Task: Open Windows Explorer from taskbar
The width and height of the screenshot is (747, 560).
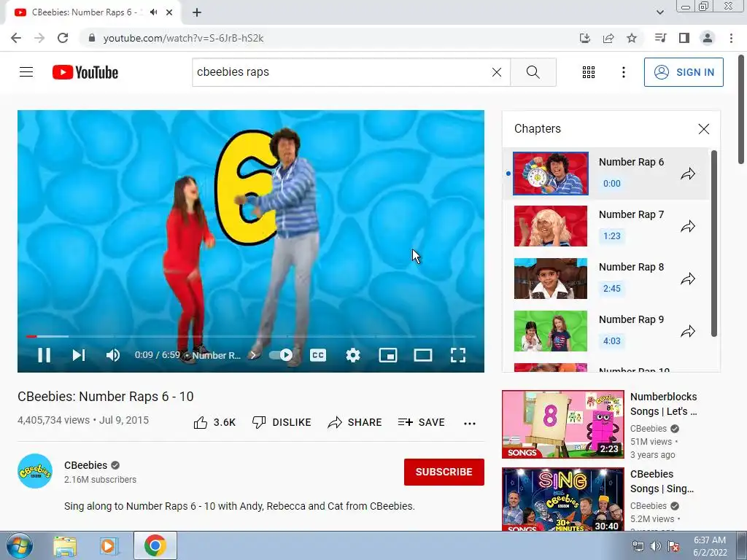Action: (65, 545)
